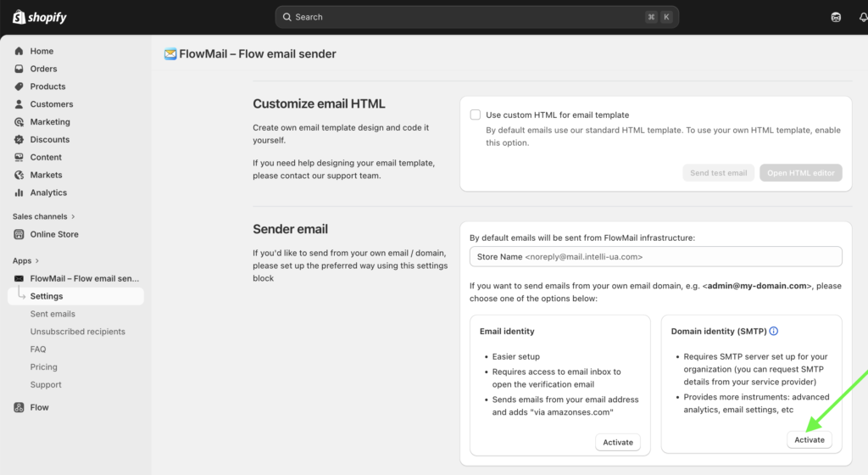Click the top Search field
This screenshot has width=868, height=475.
click(x=476, y=17)
